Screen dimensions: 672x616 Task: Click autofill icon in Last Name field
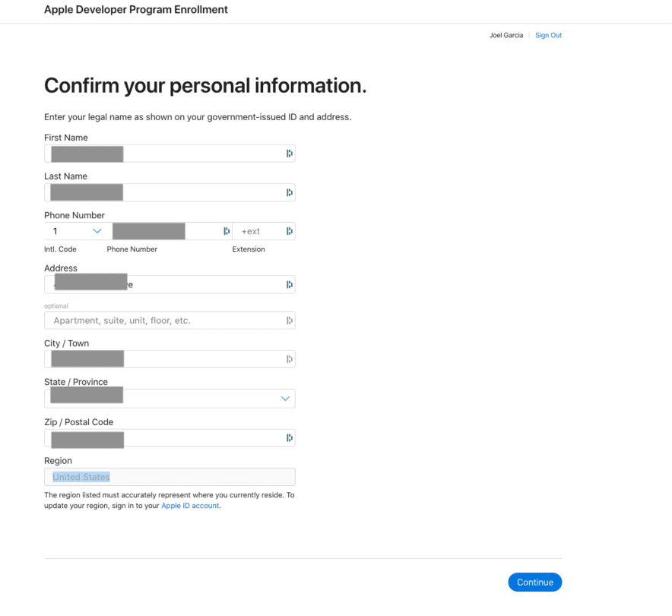[x=290, y=192]
